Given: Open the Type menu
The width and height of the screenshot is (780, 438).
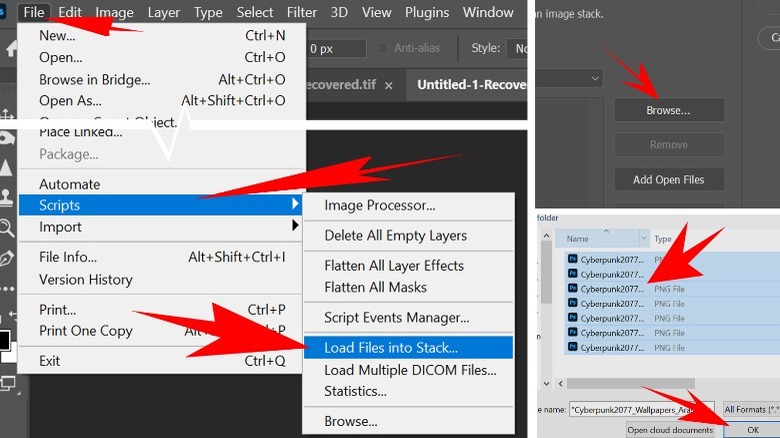Looking at the screenshot, I should (208, 12).
